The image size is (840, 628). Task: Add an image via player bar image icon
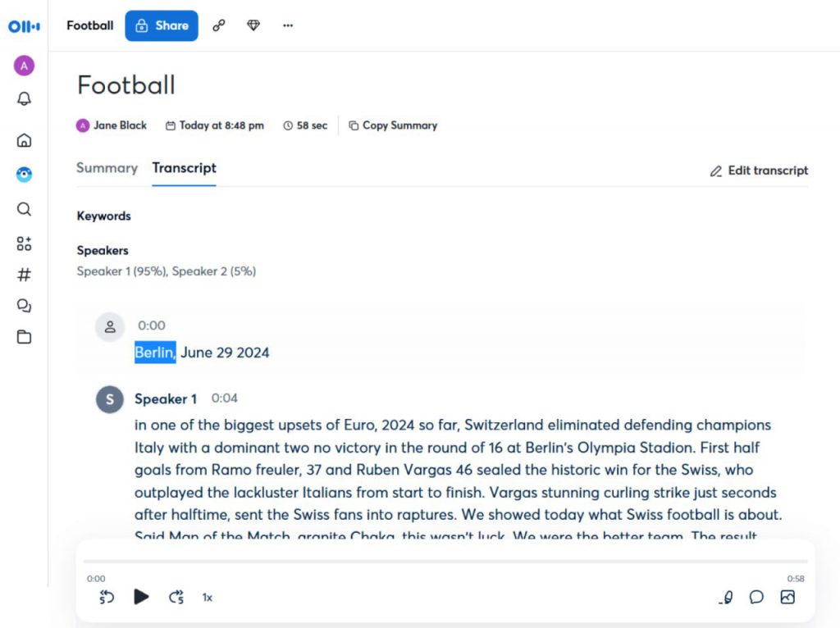[x=787, y=597]
